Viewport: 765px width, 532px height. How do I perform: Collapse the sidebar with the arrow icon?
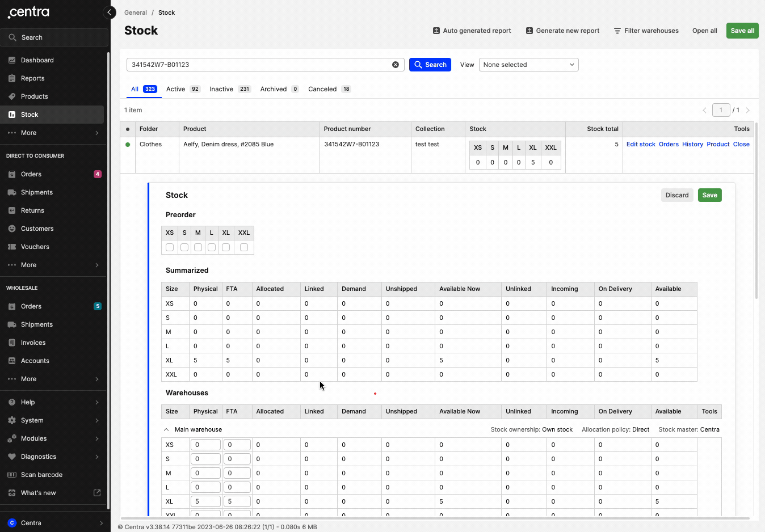pyautogui.click(x=110, y=12)
